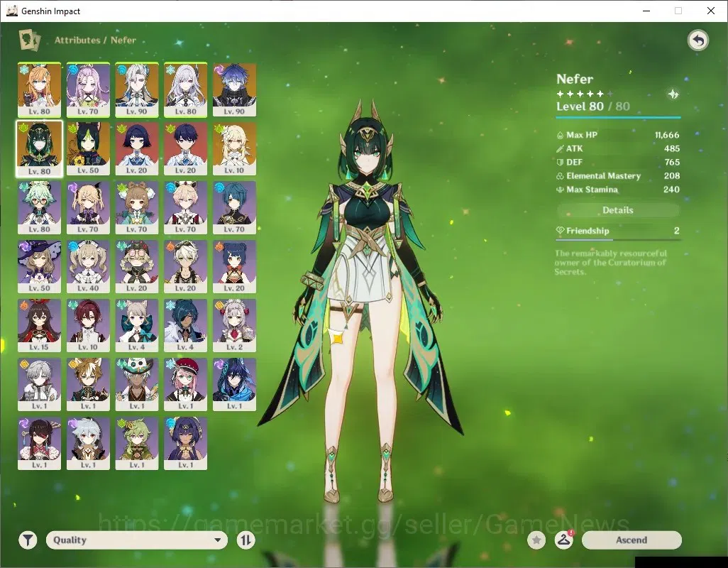Select the pink-haired Lv. 70 hydro character
The height and width of the screenshot is (568, 728).
pyautogui.click(x=88, y=90)
